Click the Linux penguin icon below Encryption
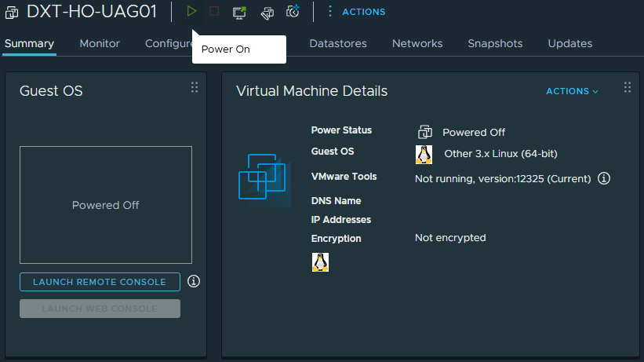Viewport: 644px width, 362px height. click(x=320, y=262)
